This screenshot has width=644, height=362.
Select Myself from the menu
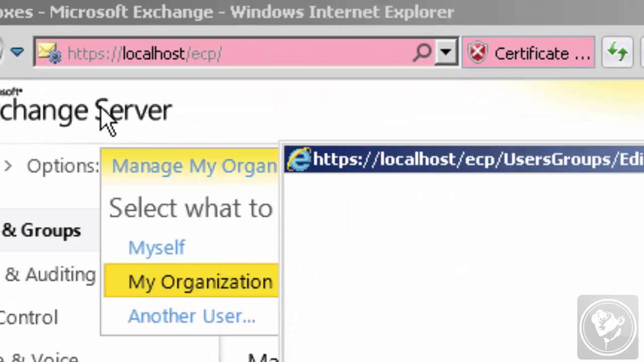click(156, 247)
